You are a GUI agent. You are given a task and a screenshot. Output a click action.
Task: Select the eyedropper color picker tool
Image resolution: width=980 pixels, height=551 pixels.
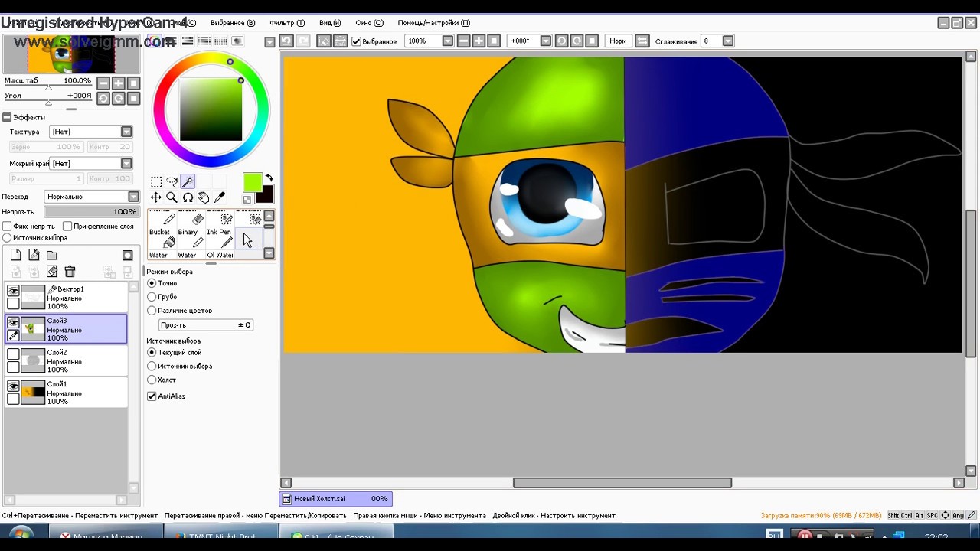click(220, 197)
